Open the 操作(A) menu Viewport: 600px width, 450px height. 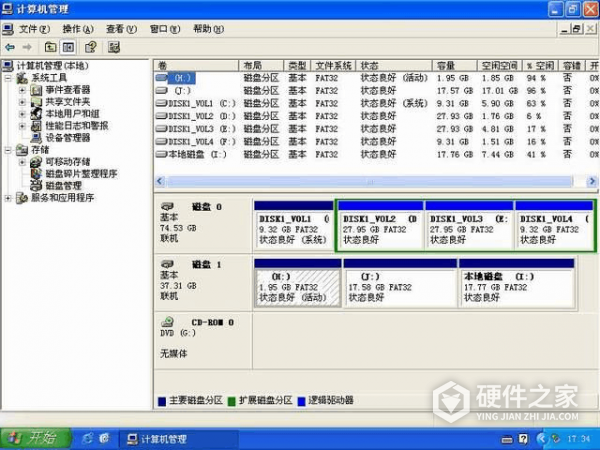78,29
